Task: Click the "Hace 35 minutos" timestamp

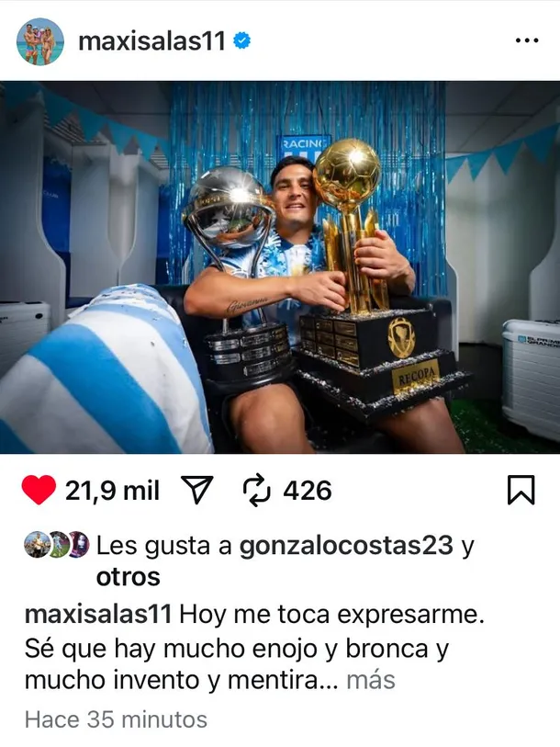Action: (x=116, y=719)
